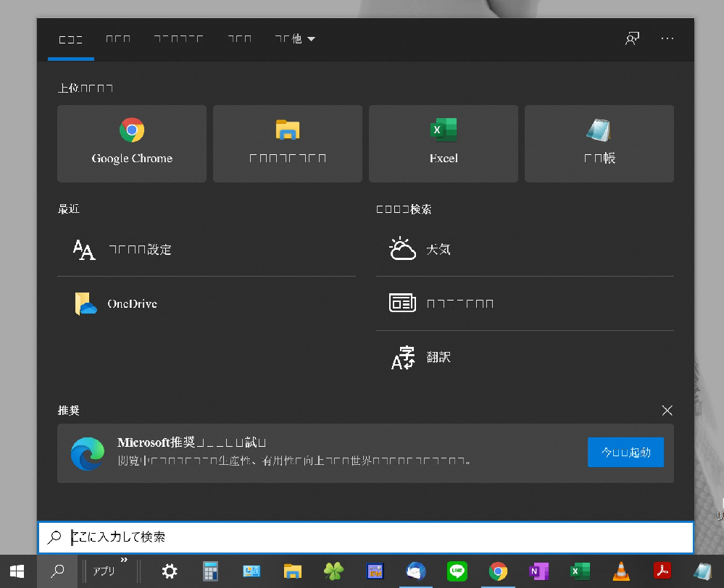Open Adobe Acrobat on the taskbar

(x=662, y=571)
